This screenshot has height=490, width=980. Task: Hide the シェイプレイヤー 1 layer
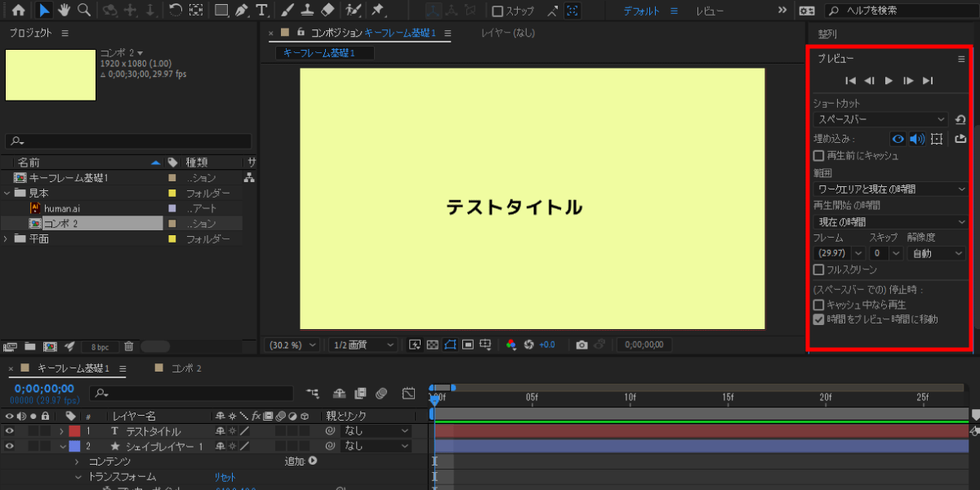click(x=10, y=447)
